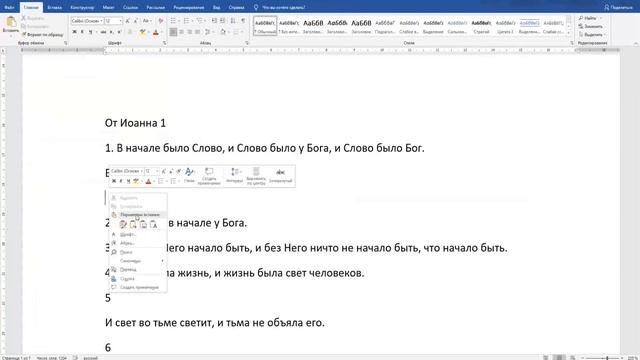Viewport: 640px width, 360px height.
Task: Click the red font color button
Action: [x=156, y=32]
